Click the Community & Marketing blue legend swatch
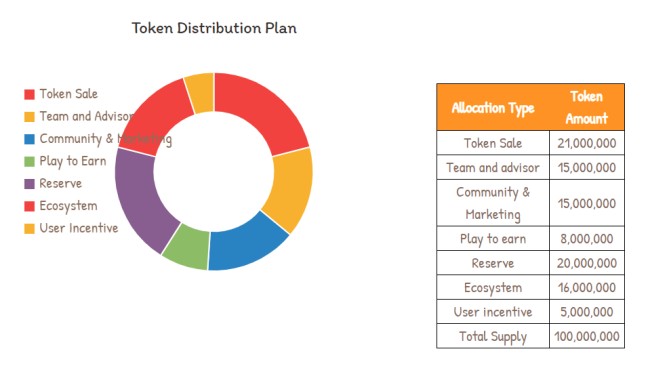This screenshot has height=366, width=650. 29,139
